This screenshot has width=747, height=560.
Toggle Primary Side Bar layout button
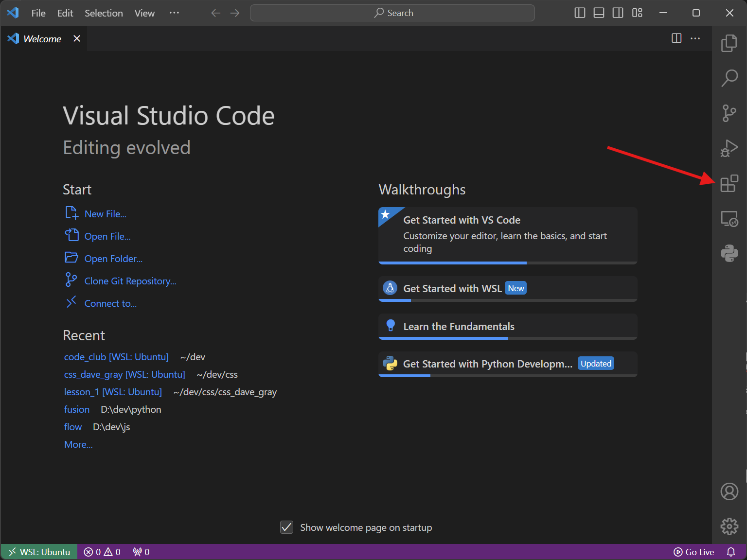[580, 13]
